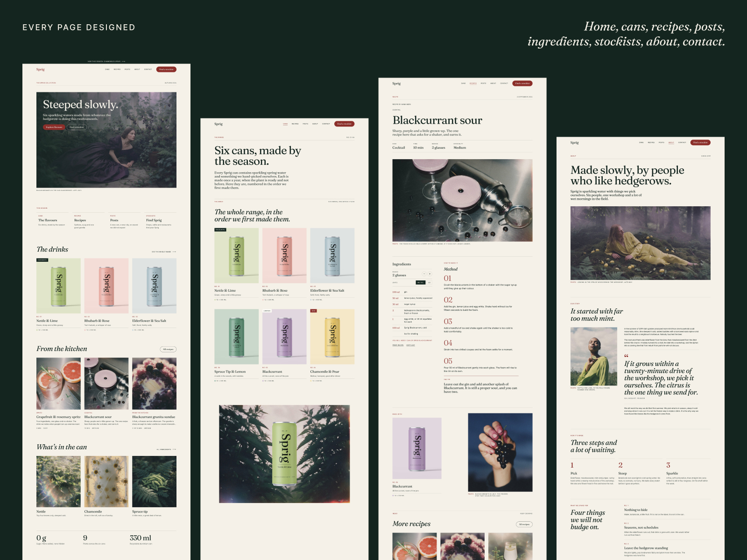Switch ingredient units to US on recipe page

coord(429,282)
